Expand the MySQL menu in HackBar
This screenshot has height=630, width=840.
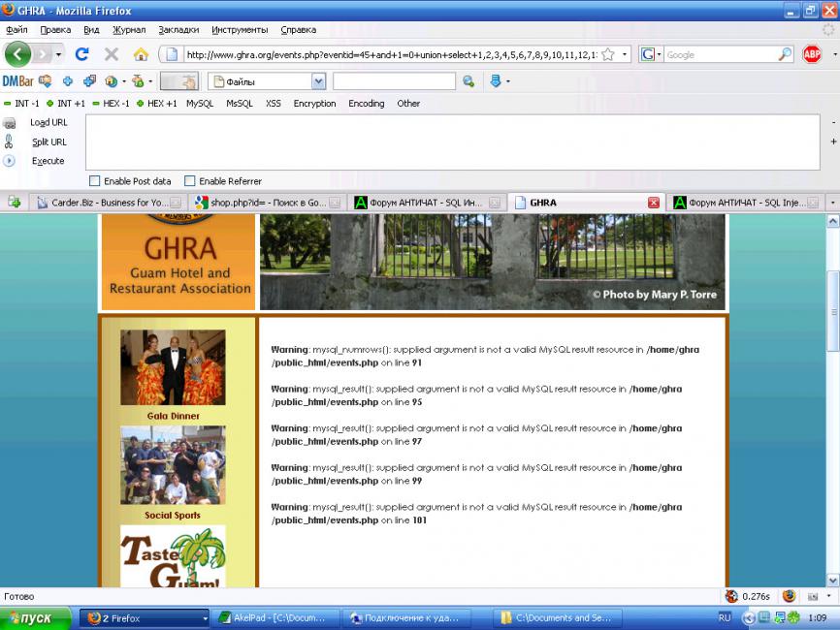pos(200,104)
